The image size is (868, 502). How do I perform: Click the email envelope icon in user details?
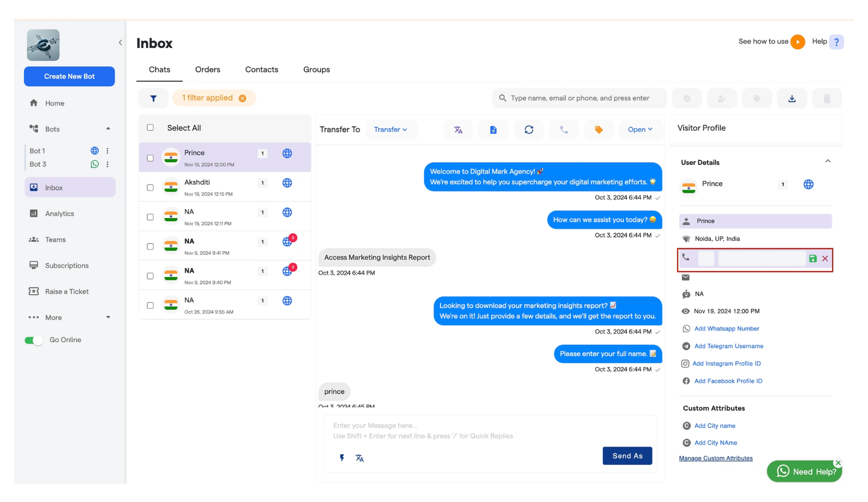686,277
